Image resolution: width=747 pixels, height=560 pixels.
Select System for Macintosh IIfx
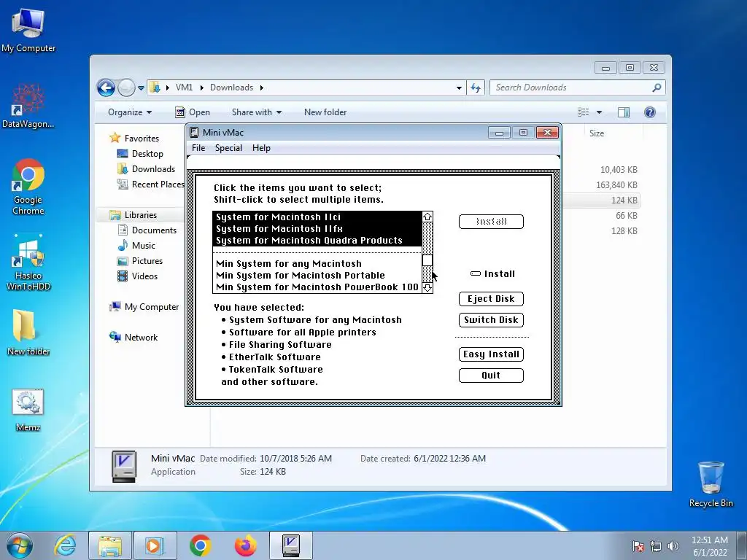tap(317, 229)
